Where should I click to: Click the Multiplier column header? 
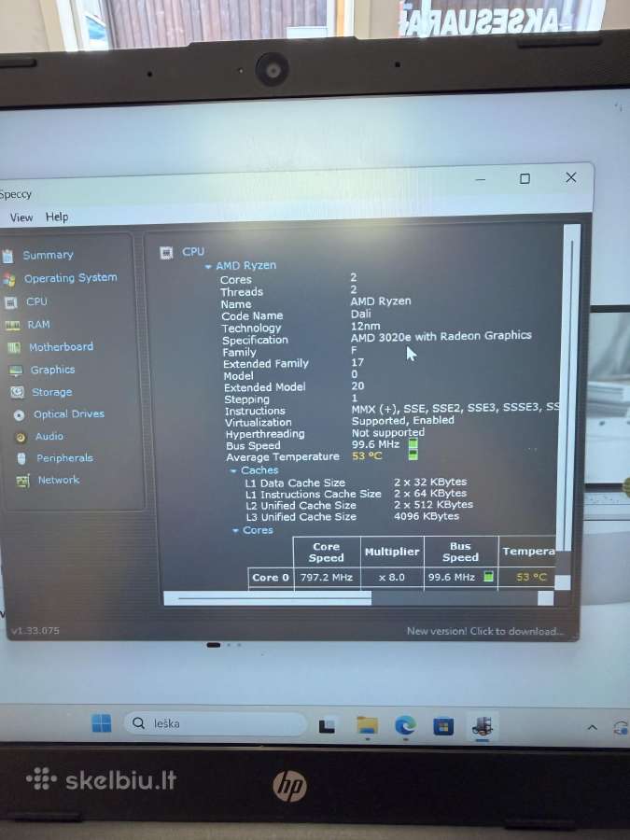392,552
